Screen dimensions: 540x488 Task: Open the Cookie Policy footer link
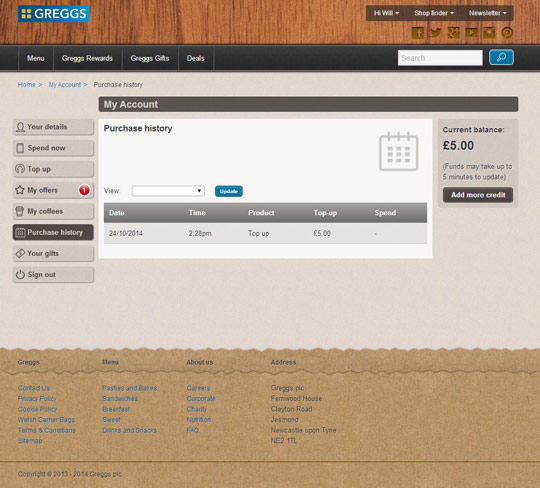[37, 409]
